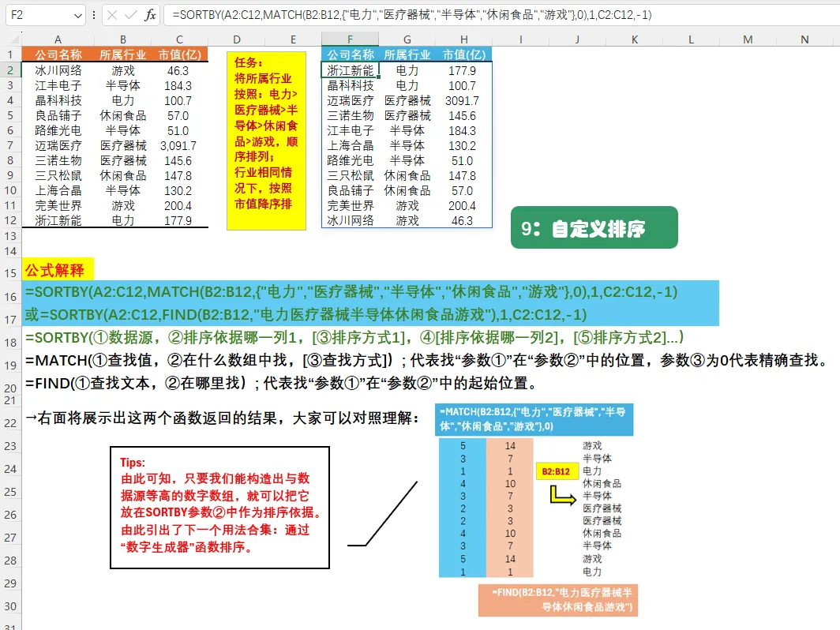Image resolution: width=840 pixels, height=630 pixels.
Task: Click the Cancel X formula icon
Action: [x=112, y=15]
